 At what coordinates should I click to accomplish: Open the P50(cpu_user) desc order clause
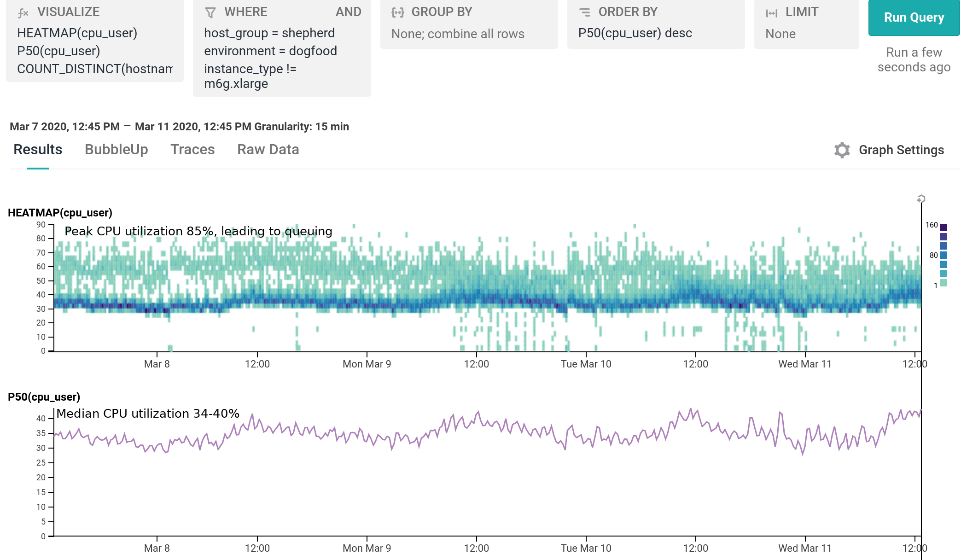634,33
